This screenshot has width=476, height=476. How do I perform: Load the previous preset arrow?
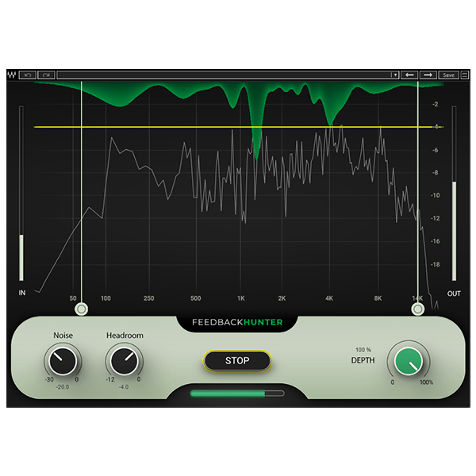[409, 75]
